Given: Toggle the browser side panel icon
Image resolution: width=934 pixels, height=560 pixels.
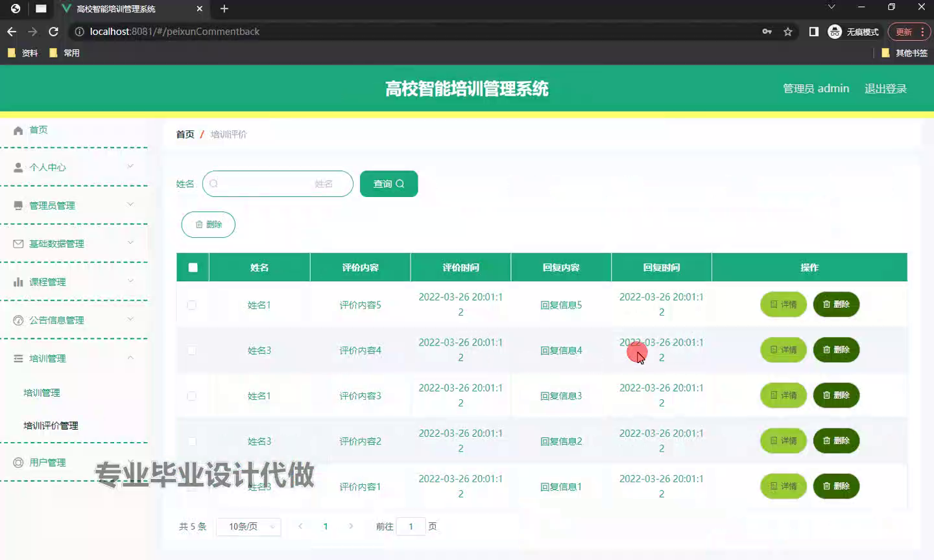Looking at the screenshot, I should coord(813,31).
